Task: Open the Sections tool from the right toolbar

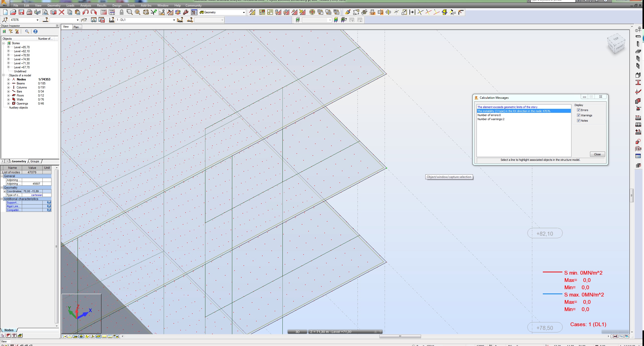Action: tap(638, 82)
